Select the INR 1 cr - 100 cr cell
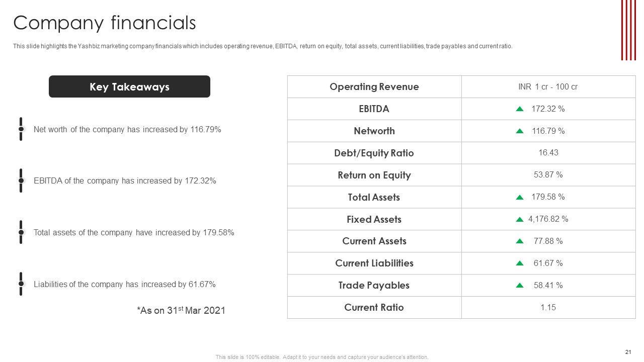The width and height of the screenshot is (644, 362). [548, 86]
